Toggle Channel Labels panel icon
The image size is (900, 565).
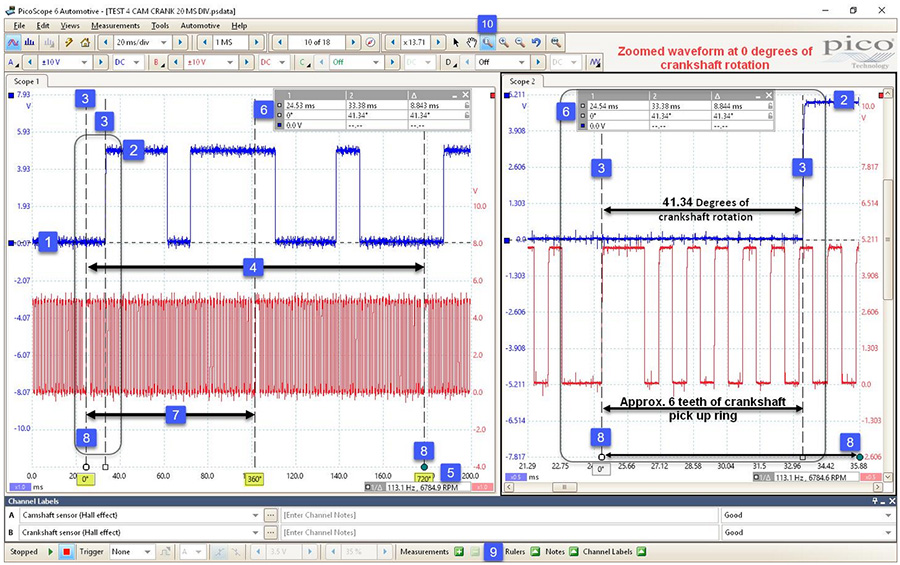[x=641, y=552]
